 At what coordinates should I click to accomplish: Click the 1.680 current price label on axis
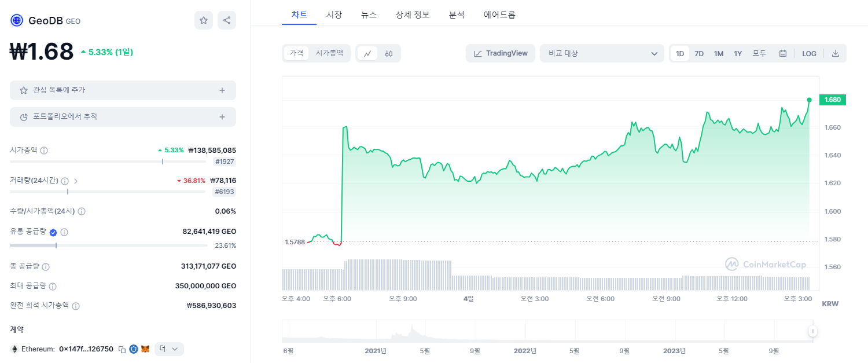pos(833,100)
